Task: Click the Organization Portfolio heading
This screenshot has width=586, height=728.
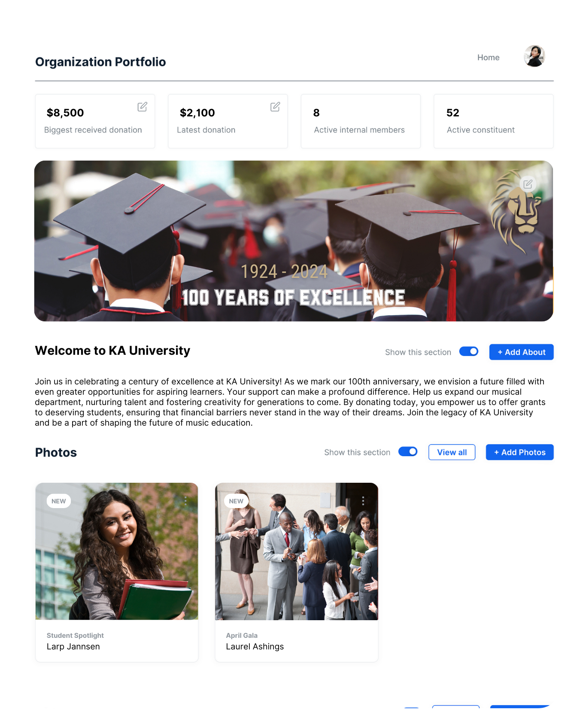Action: pyautogui.click(x=100, y=62)
